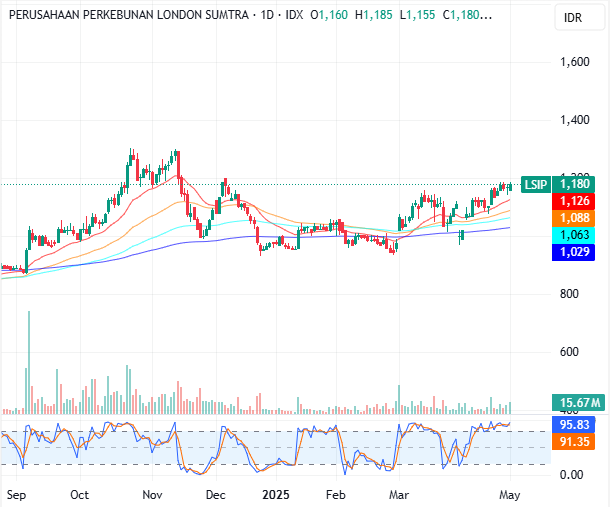610x507 pixels.
Task: Click the 2025 label on time axis
Action: pos(276,495)
